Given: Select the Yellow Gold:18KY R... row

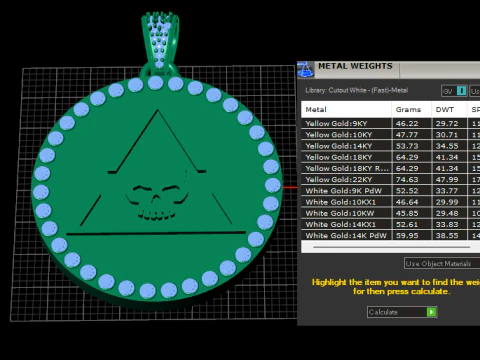Looking at the screenshot, I should coord(391,168).
